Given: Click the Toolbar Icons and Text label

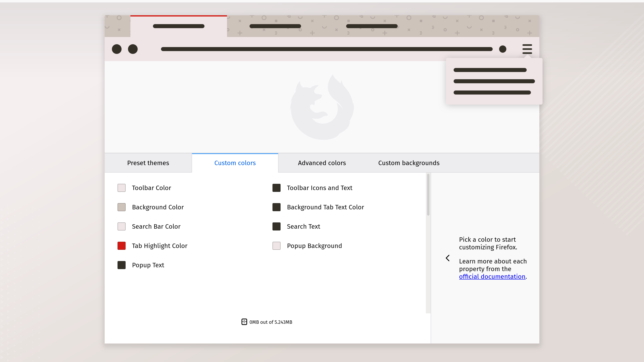Looking at the screenshot, I should coord(320,188).
